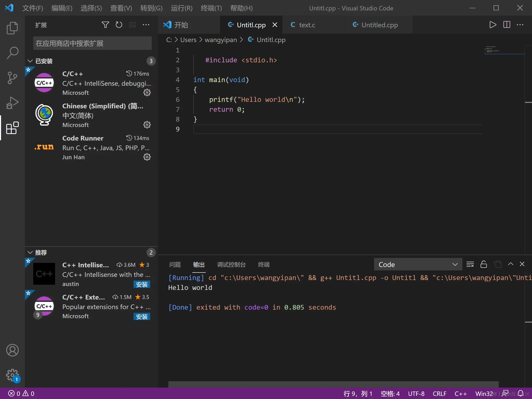
Task: Open the Explorer view in activity bar
Action: click(x=12, y=28)
